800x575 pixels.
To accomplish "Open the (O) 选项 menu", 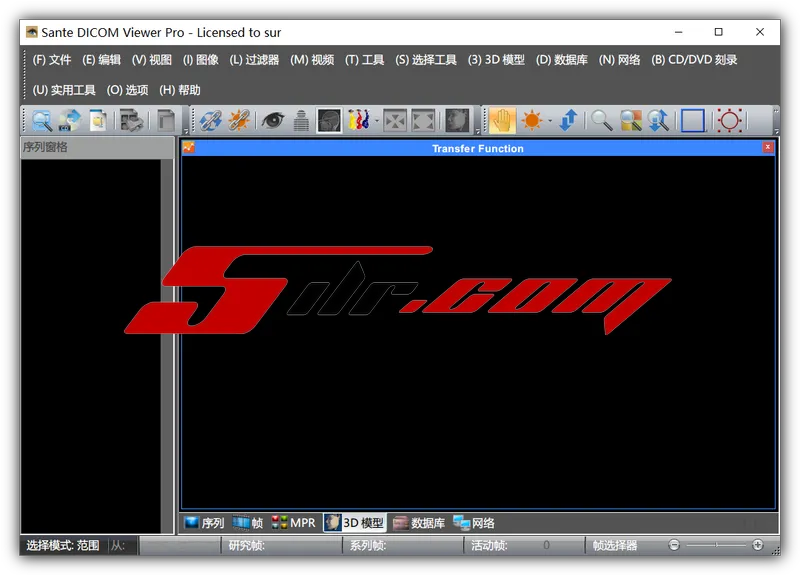I will click(x=127, y=90).
